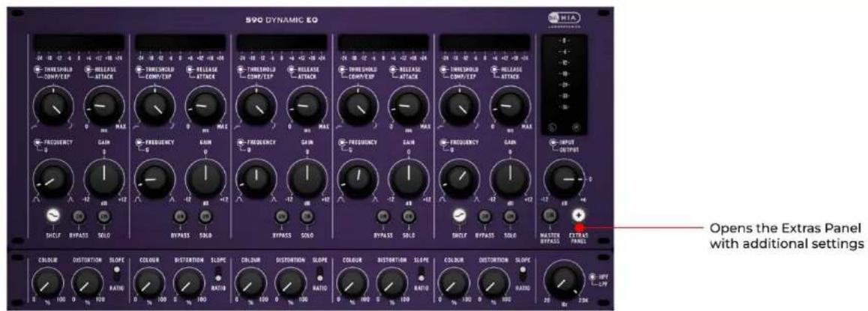Click the master level meter display

564,85
